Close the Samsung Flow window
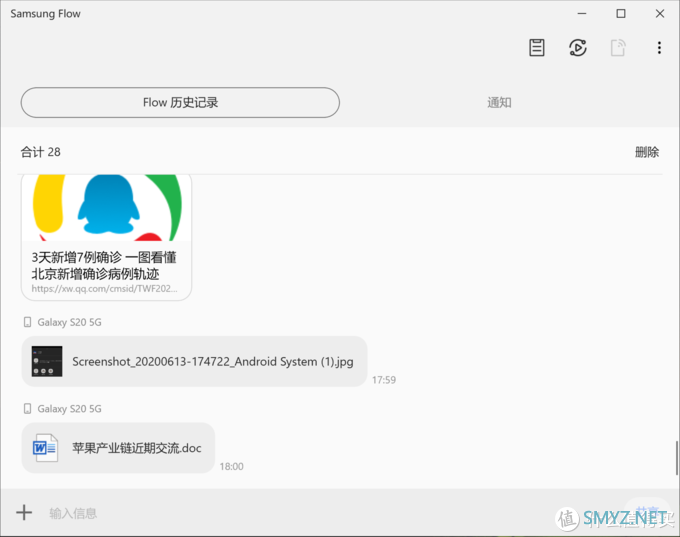Screen dimensions: 680x537 tap(660, 14)
